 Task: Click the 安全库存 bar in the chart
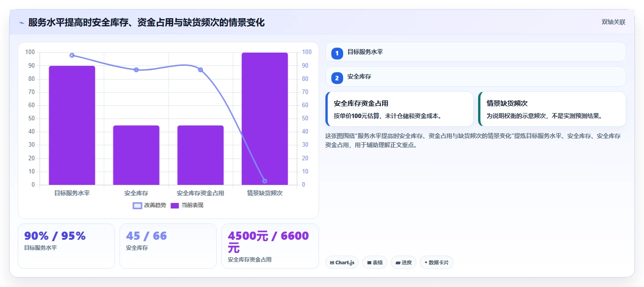[136, 155]
